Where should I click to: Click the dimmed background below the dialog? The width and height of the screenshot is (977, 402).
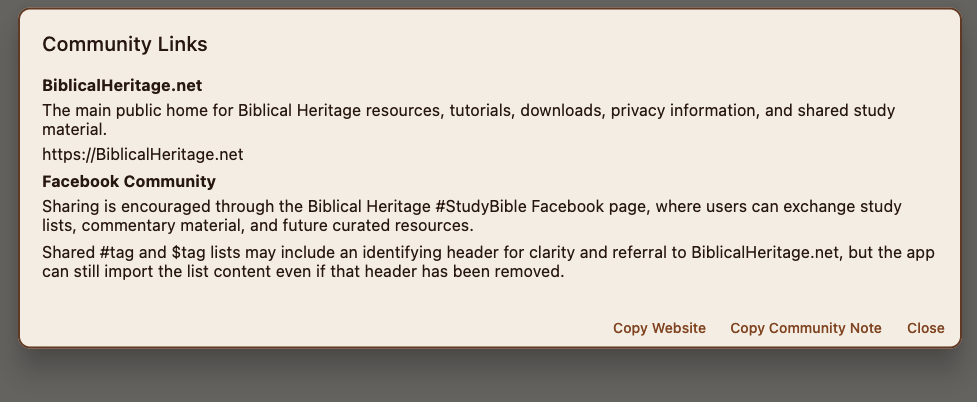coord(488,378)
